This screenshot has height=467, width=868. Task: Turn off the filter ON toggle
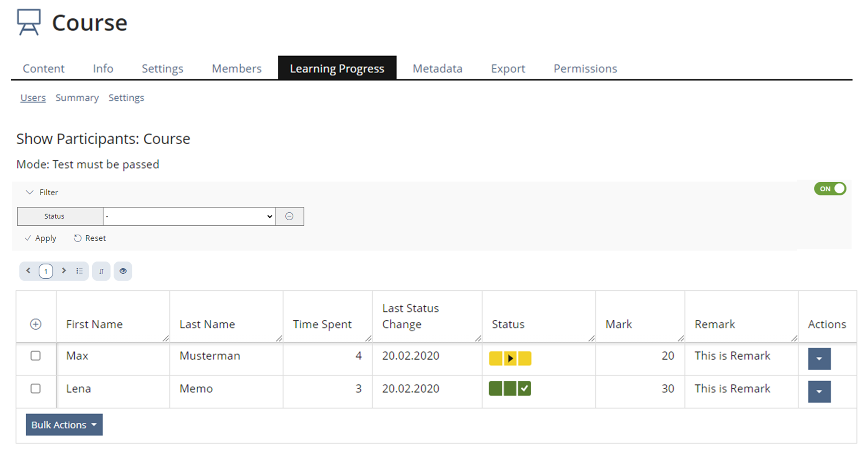pyautogui.click(x=830, y=189)
